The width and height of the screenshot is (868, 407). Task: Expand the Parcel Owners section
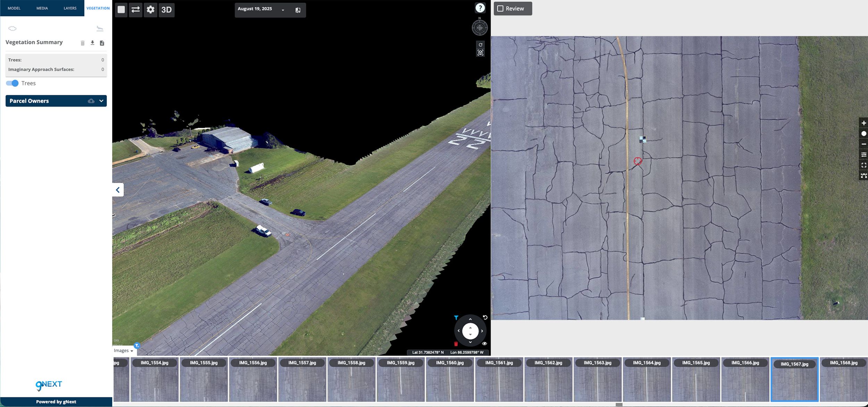pos(101,101)
